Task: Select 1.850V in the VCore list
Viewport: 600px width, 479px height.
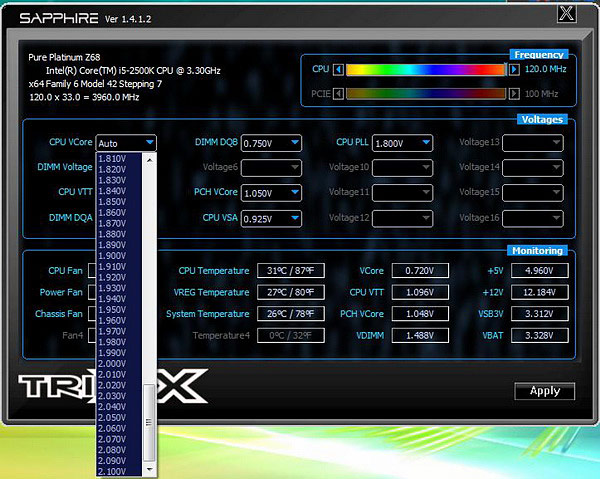Action: tap(119, 202)
